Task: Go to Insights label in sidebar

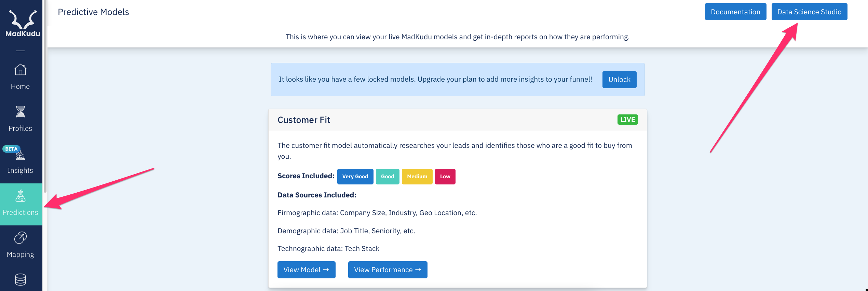Action: tap(20, 170)
